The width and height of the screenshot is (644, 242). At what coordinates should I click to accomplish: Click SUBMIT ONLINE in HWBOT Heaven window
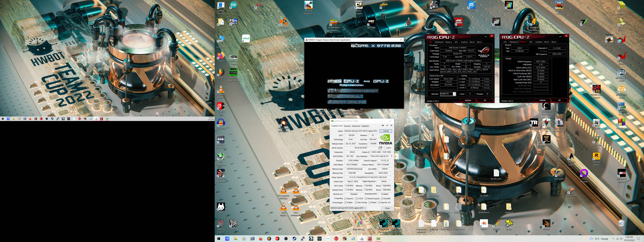(347, 102)
